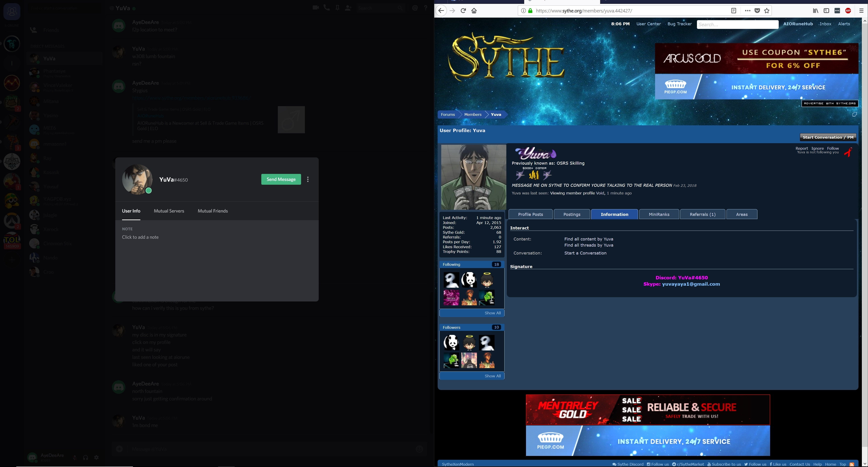
Task: Click Ignore link on Yuva profile
Action: [817, 149]
